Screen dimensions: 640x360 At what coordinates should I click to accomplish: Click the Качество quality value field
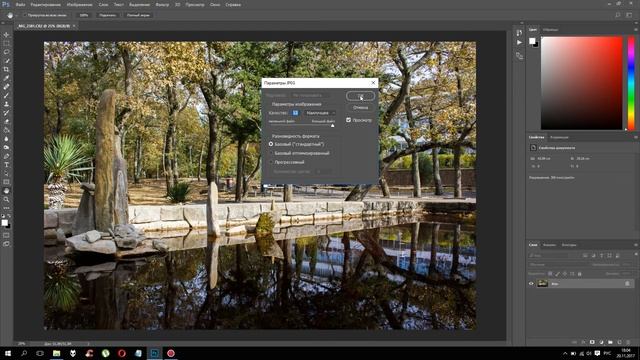pos(295,113)
